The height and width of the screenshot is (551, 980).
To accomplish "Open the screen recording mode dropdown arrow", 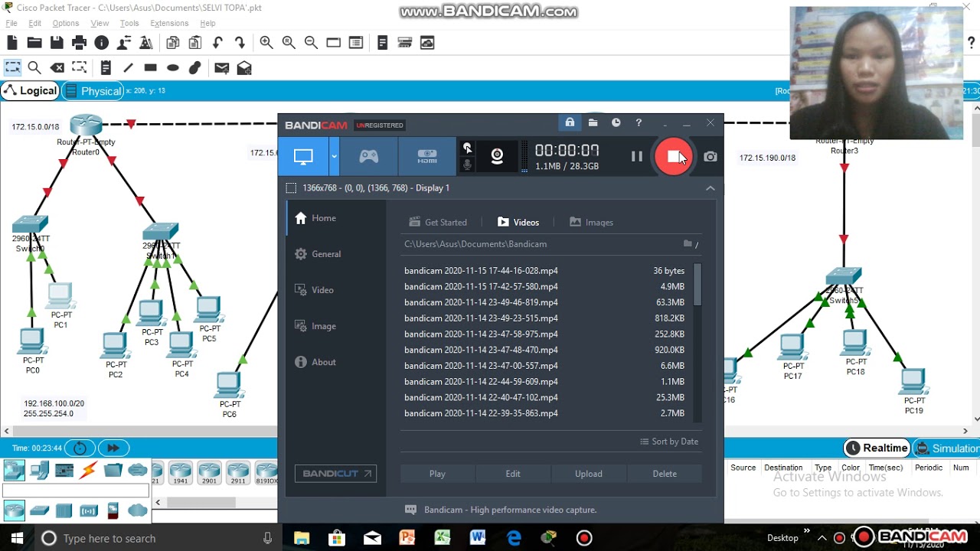I will click(x=334, y=157).
